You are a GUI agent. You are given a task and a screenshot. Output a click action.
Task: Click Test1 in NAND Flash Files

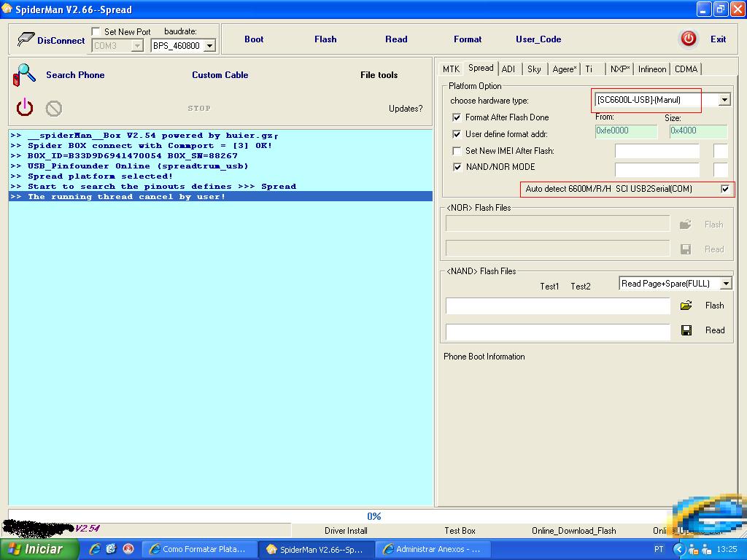[x=549, y=286]
